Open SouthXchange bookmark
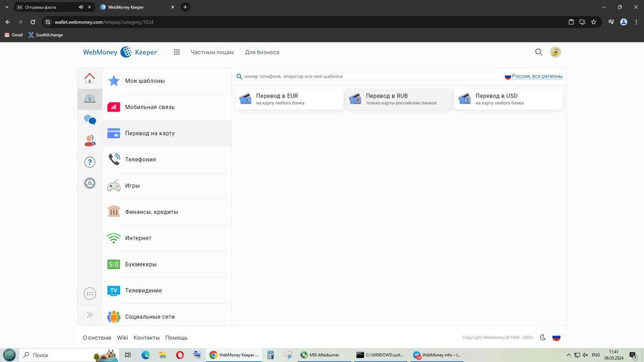644x362 pixels. click(46, 35)
